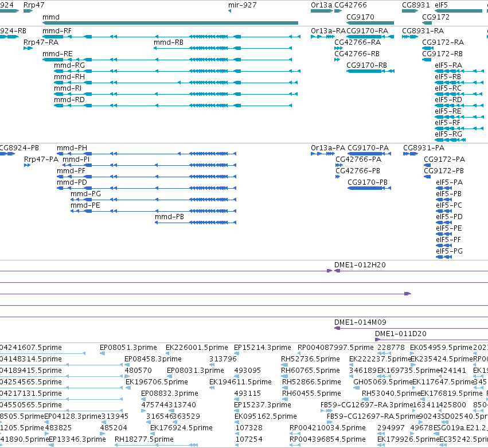Select transcript label mmd-RI
488x448 pixels.
tap(68, 88)
